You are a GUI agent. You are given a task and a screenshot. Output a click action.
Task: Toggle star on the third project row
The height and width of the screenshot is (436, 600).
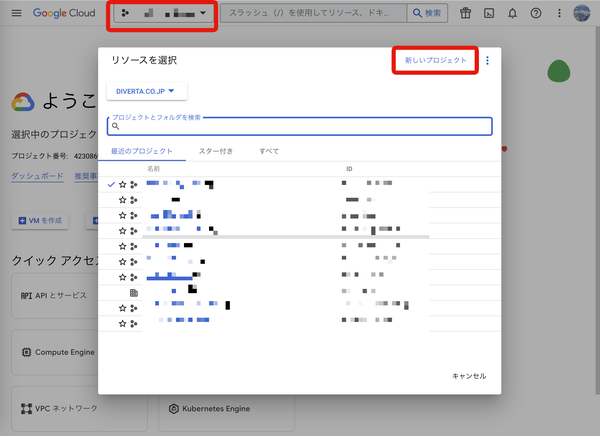[122, 216]
